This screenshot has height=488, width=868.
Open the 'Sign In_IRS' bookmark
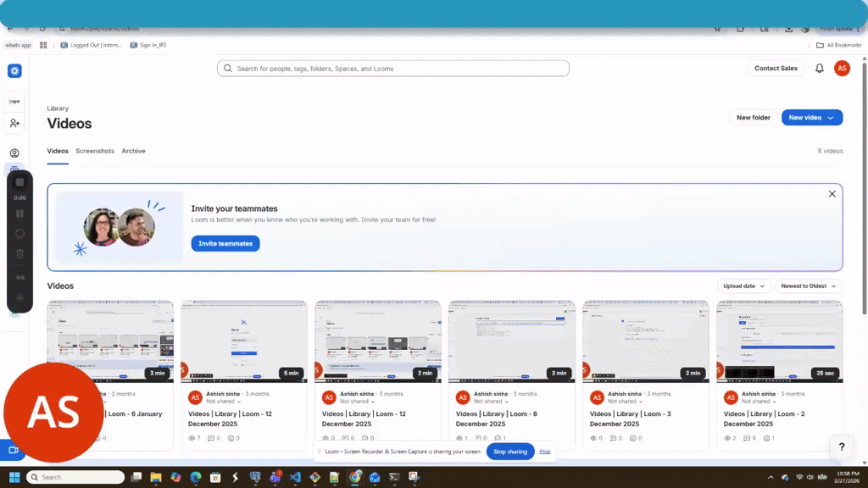148,46
